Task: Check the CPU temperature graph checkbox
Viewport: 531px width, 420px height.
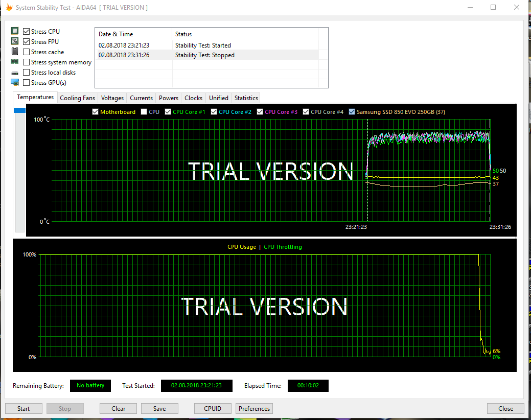Action: 144,112
